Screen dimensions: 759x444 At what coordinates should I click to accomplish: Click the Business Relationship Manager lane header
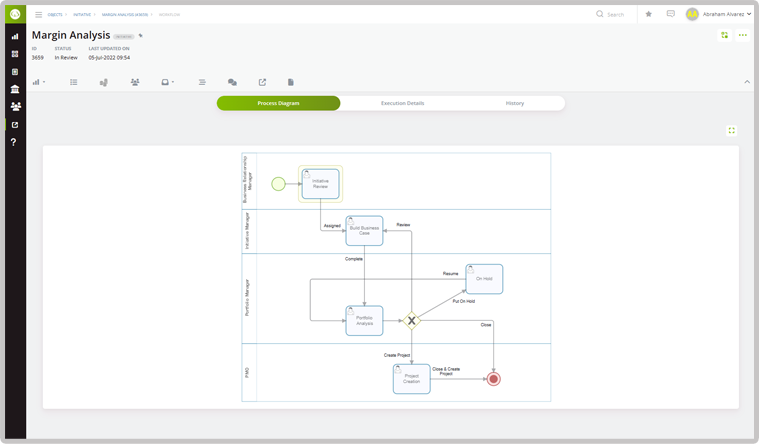coord(247,180)
